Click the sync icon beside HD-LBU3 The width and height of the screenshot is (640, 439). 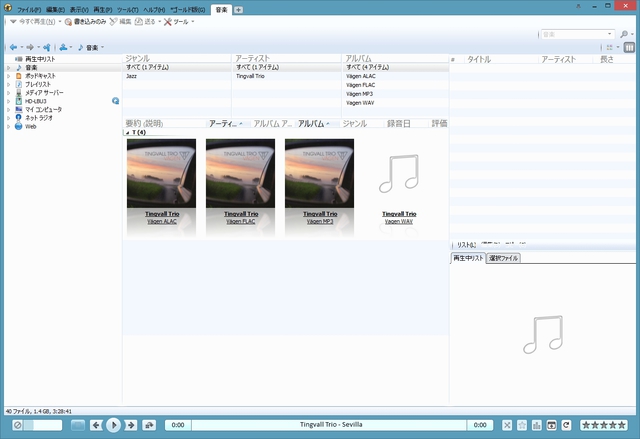pyautogui.click(x=116, y=101)
